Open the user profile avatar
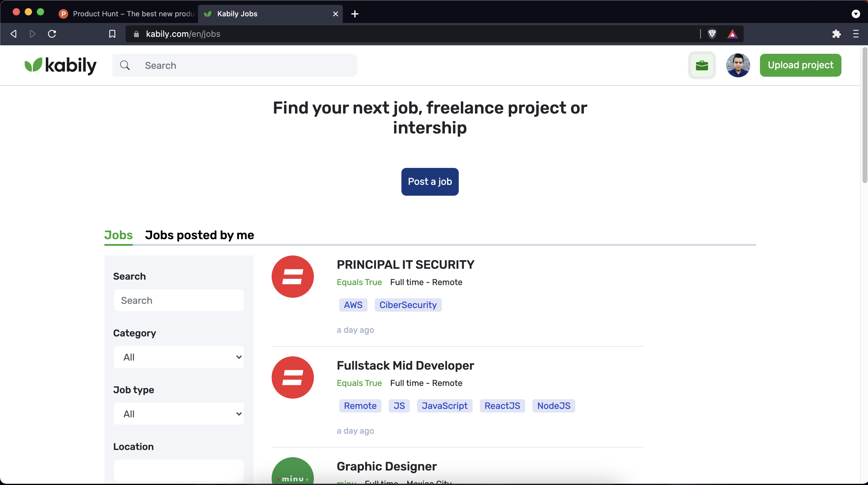 click(738, 65)
